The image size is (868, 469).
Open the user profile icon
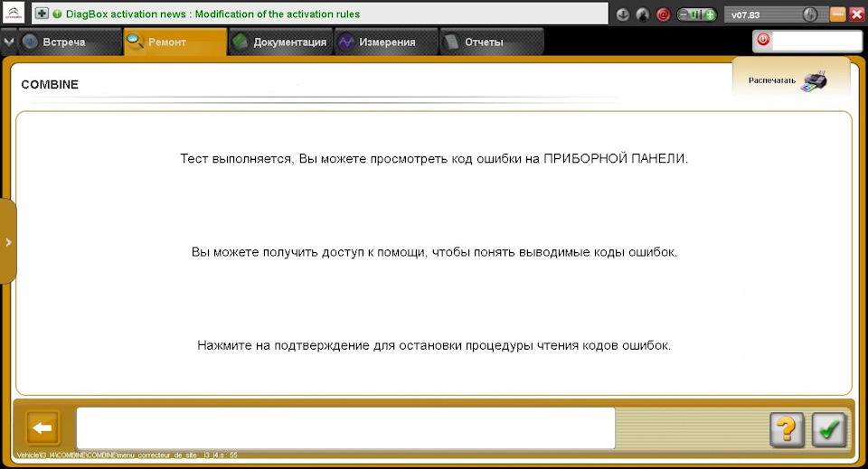click(x=643, y=14)
